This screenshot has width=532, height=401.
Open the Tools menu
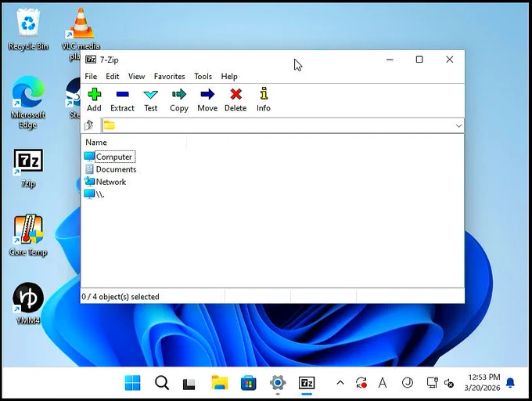(203, 77)
